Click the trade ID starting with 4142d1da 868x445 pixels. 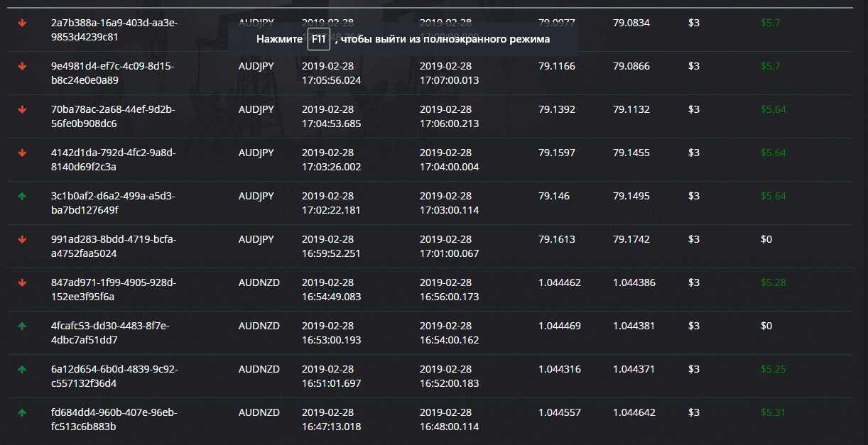(x=113, y=160)
